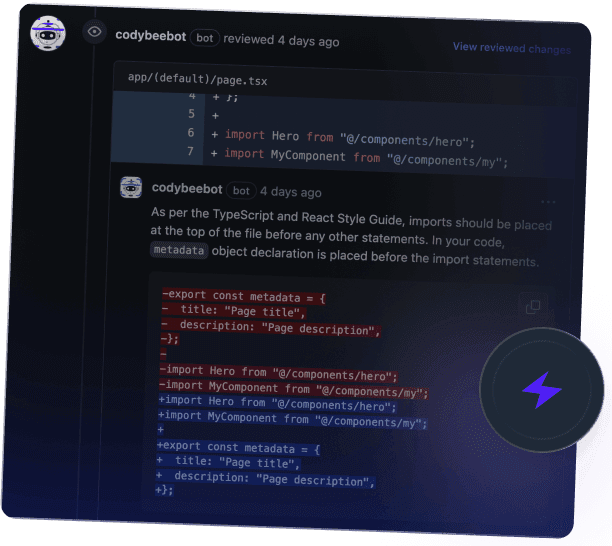Open View reviewed changes link
The width and height of the screenshot is (612, 546).
click(511, 47)
